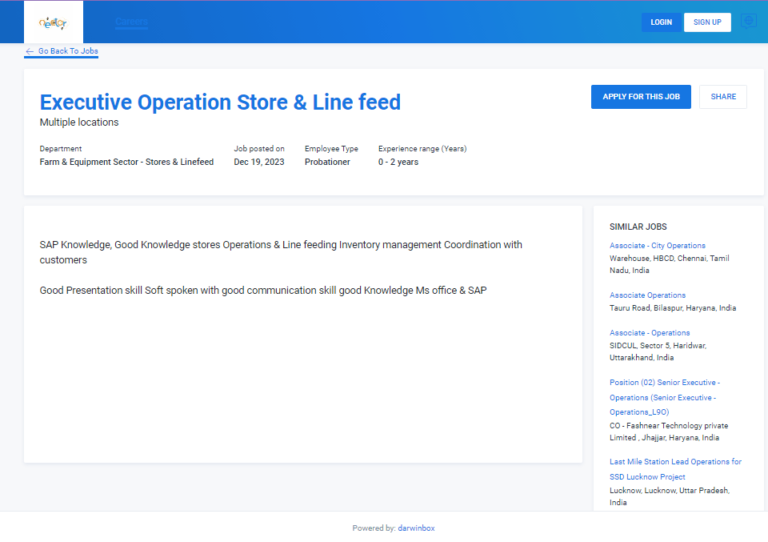This screenshot has width=768, height=542.
Task: Open Associate - City Operations job
Action: tap(657, 245)
